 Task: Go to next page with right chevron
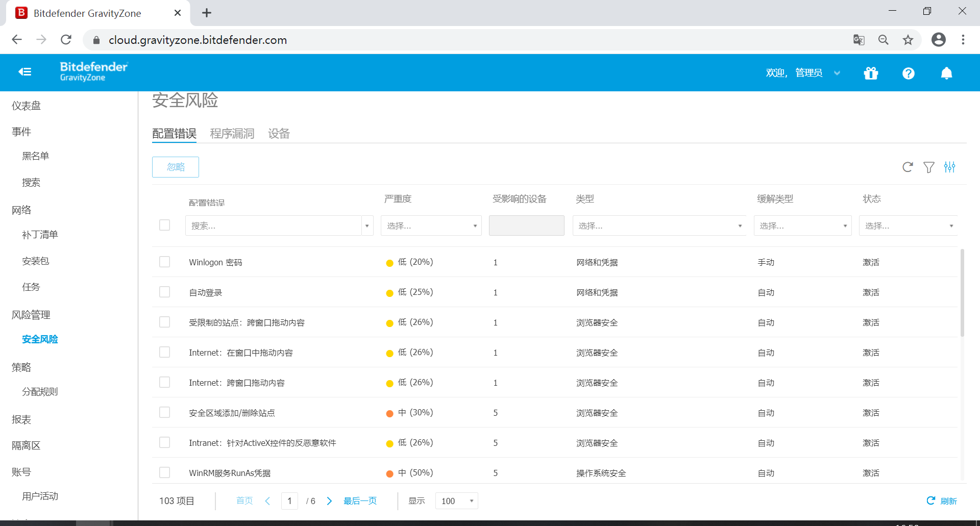329,501
